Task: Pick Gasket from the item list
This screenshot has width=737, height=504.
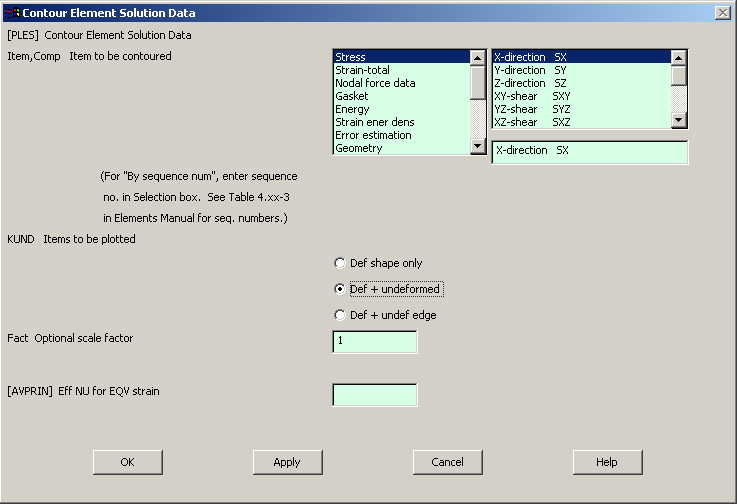Action: [402, 96]
